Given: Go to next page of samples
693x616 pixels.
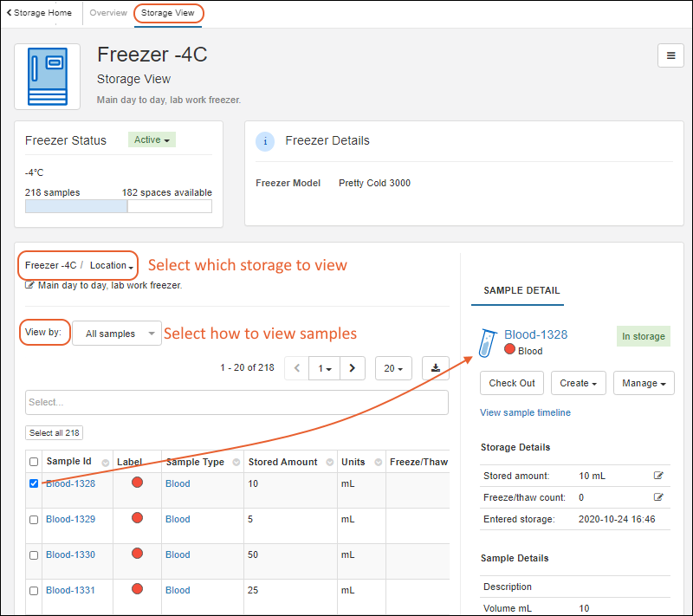Looking at the screenshot, I should point(352,368).
